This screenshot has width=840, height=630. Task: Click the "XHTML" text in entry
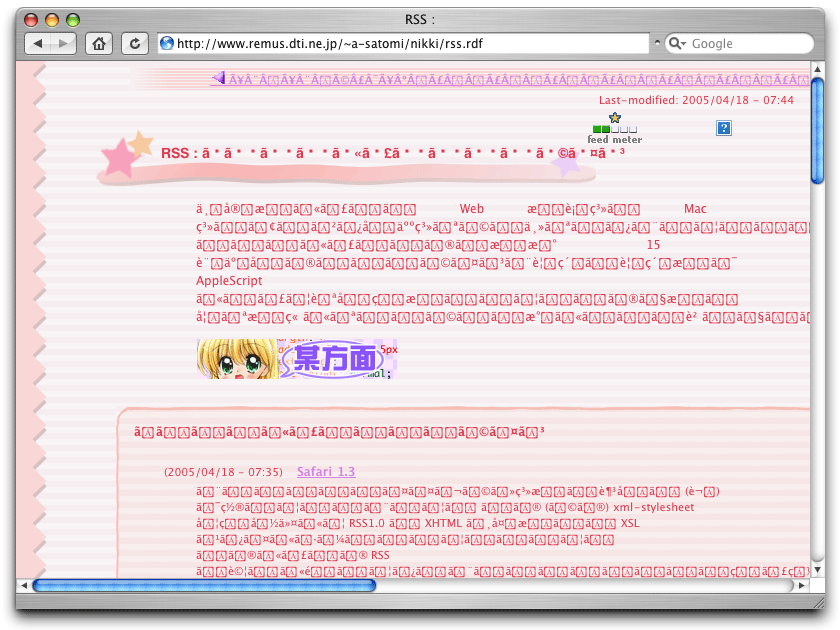[x=444, y=523]
